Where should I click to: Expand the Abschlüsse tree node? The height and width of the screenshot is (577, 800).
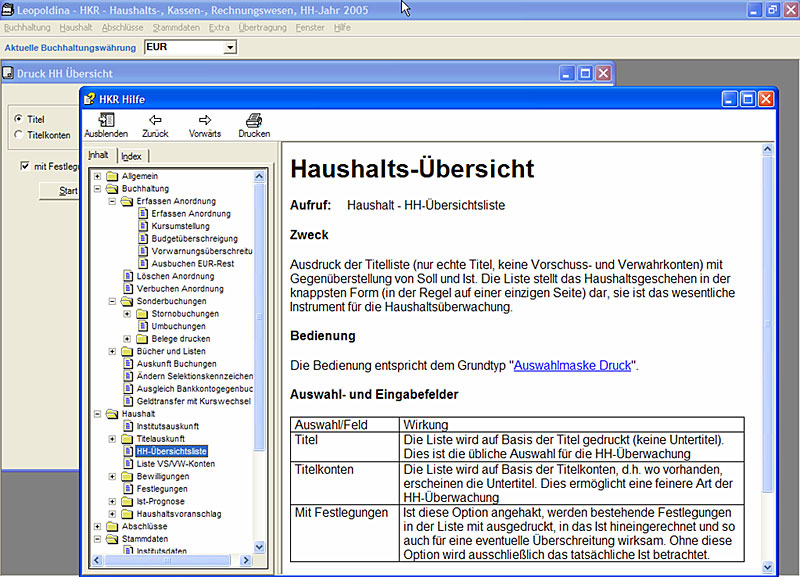[98, 526]
